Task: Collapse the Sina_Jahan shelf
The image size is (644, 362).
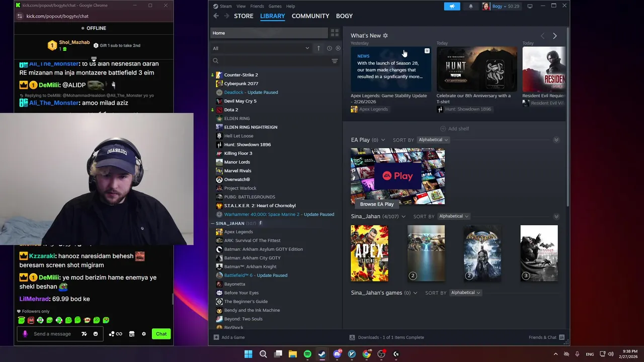Action: [x=556, y=216]
